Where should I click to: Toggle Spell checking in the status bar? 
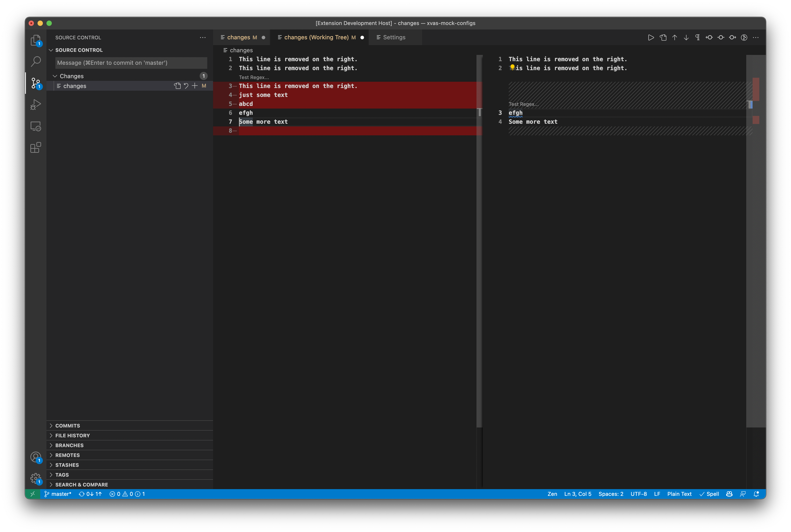click(x=709, y=494)
